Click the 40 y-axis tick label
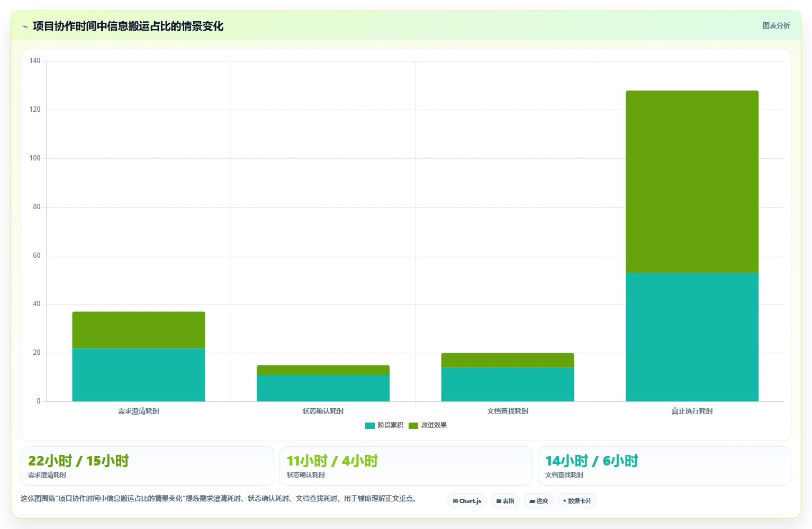Image resolution: width=812 pixels, height=529 pixels. (x=37, y=304)
